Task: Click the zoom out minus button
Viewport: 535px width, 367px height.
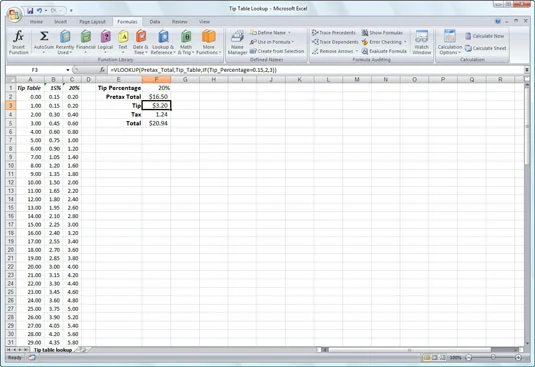Action: click(469, 357)
